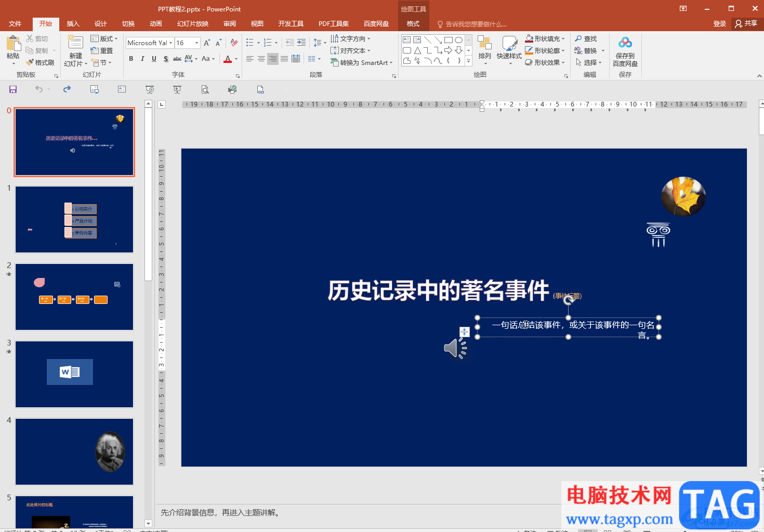
Task: Select slide 3 thumbnail with Word icon
Action: [x=74, y=374]
